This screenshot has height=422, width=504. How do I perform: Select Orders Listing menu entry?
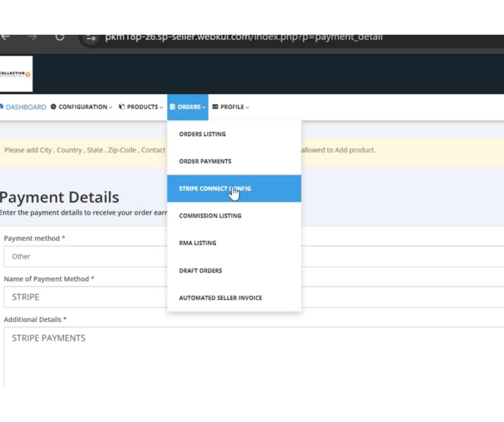click(x=234, y=134)
